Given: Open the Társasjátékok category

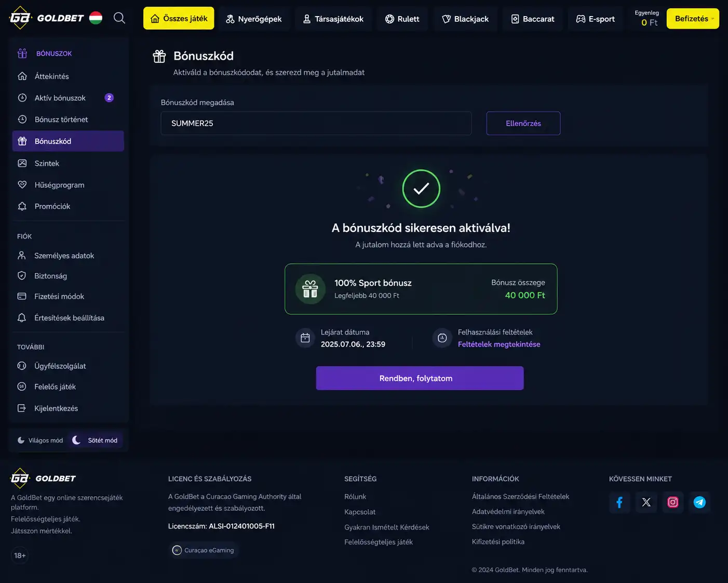Looking at the screenshot, I should click(x=333, y=19).
